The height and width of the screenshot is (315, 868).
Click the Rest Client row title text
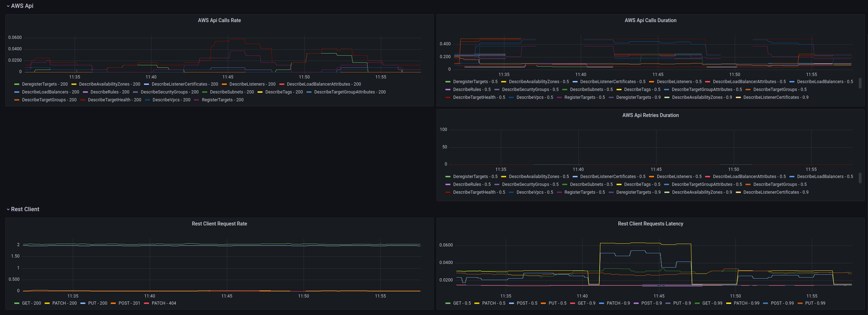pyautogui.click(x=25, y=209)
